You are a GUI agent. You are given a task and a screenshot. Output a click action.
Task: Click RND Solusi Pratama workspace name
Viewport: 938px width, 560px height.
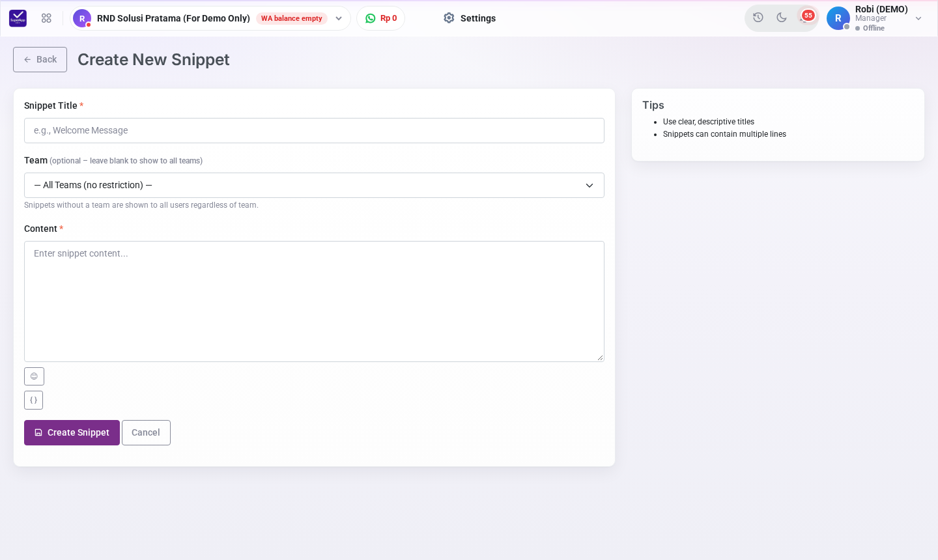point(173,18)
